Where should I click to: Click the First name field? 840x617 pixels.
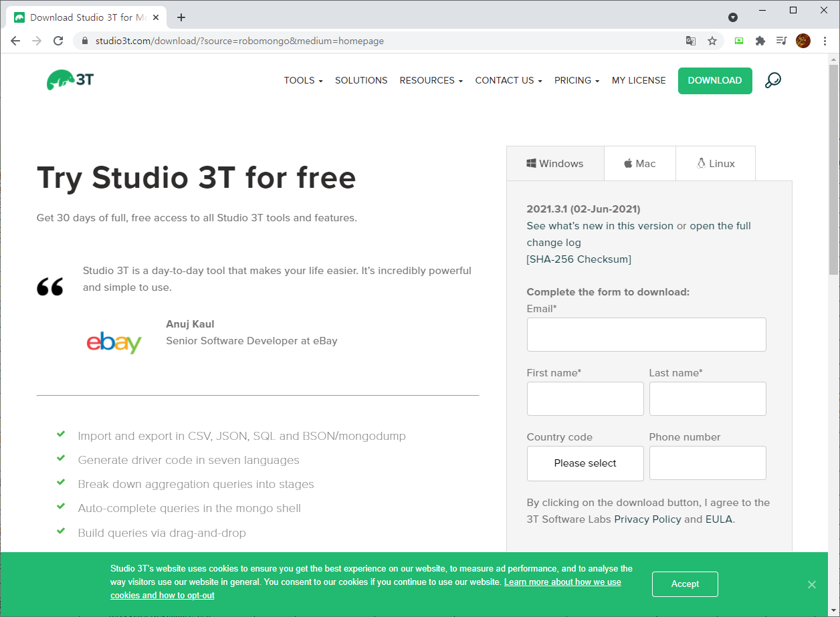pyautogui.click(x=585, y=399)
